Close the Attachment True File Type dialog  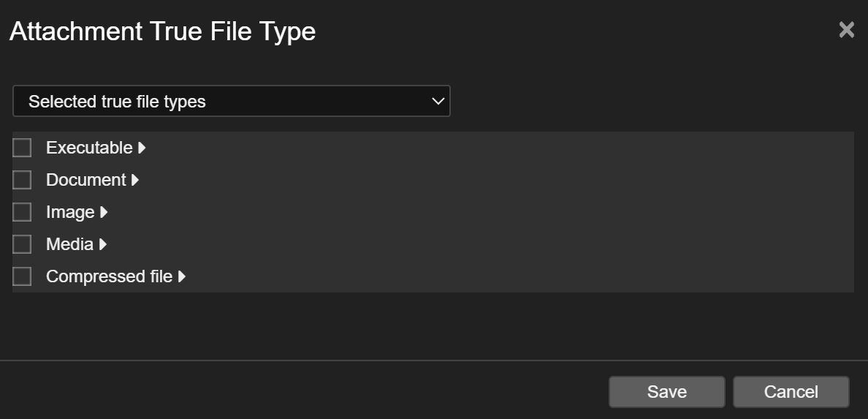[846, 30]
